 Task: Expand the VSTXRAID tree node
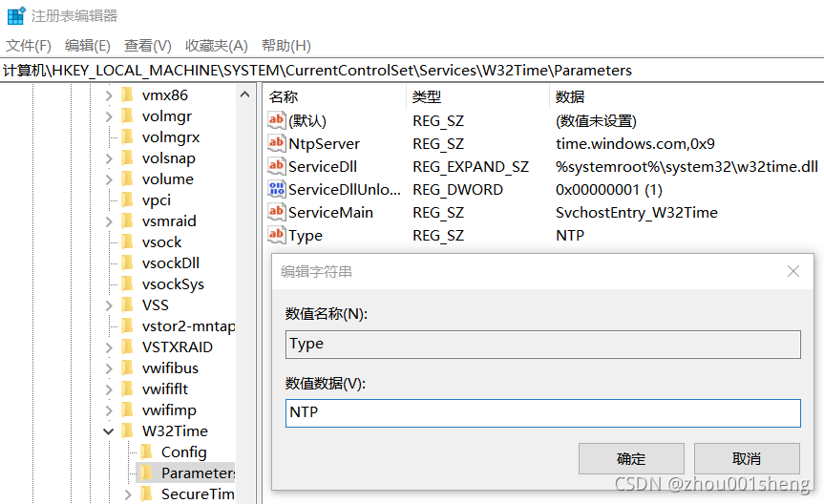pyautogui.click(x=108, y=347)
